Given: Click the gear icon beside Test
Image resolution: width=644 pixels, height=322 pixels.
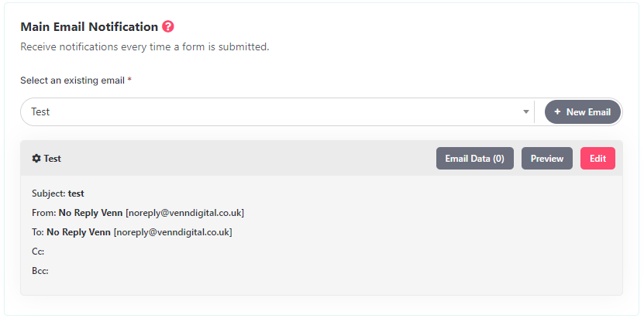Looking at the screenshot, I should [36, 159].
